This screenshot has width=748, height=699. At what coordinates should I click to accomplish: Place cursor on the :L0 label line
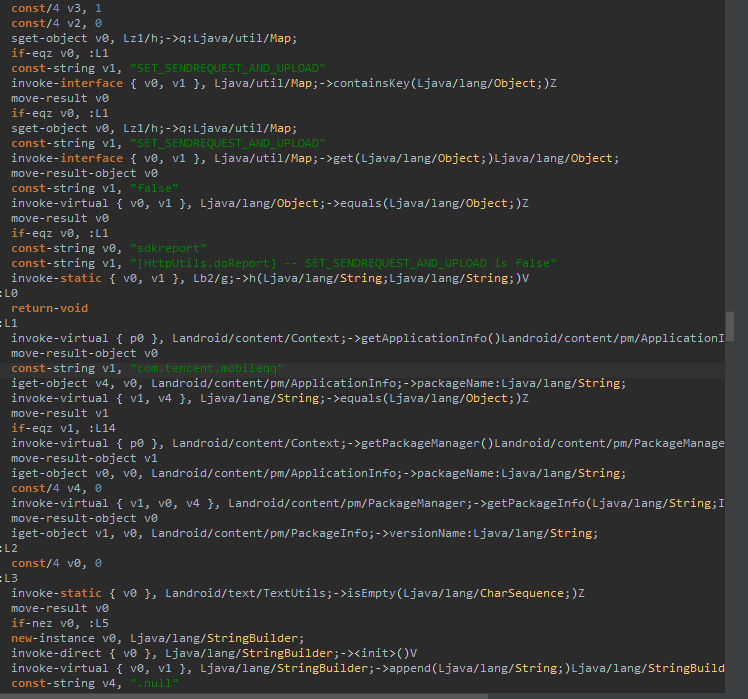coord(10,293)
